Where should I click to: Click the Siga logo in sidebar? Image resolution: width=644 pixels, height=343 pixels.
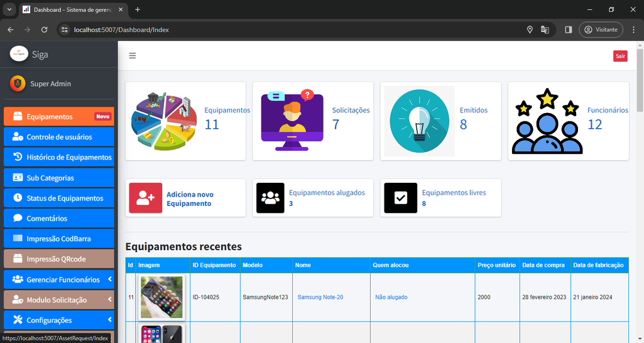(19, 54)
